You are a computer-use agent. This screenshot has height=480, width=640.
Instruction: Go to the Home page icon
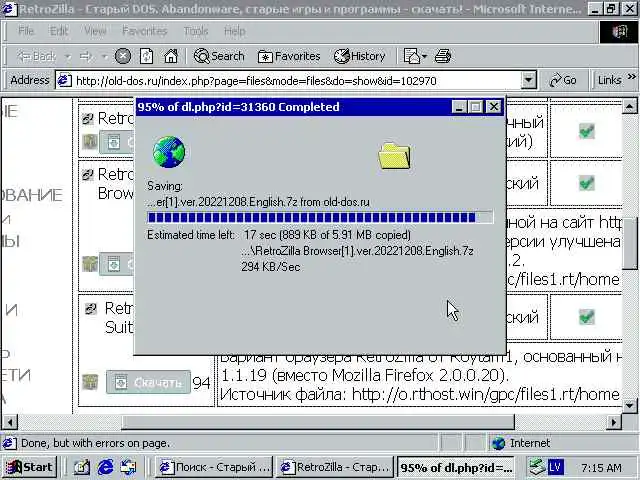tap(171, 56)
